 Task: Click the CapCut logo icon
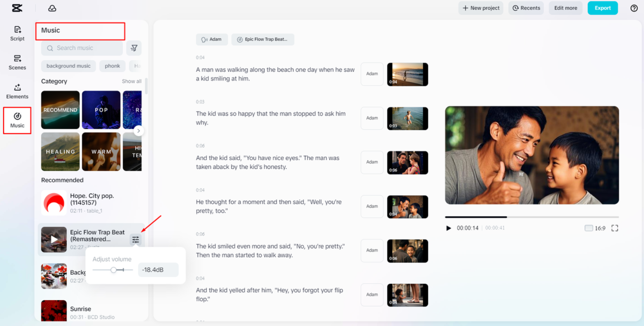pyautogui.click(x=17, y=8)
